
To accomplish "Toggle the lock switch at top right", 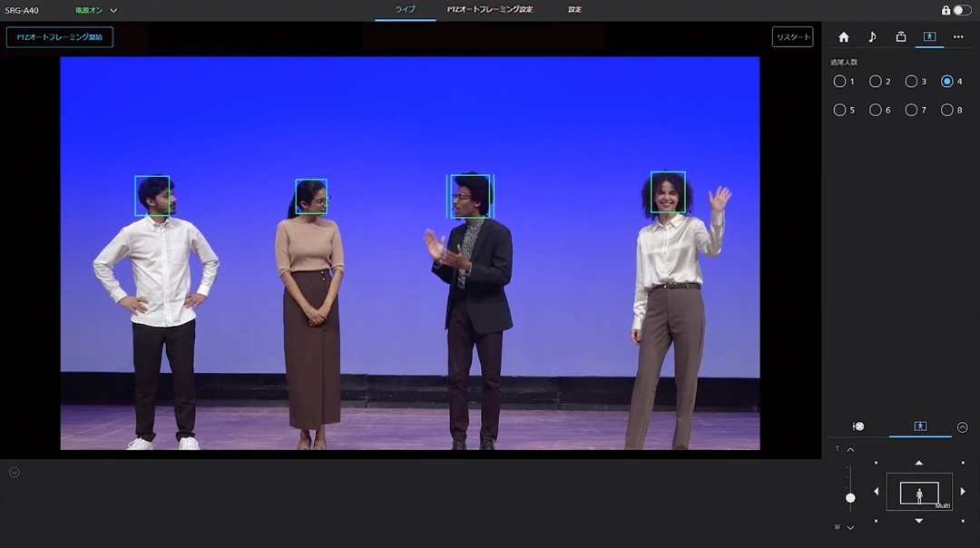I will (x=961, y=10).
